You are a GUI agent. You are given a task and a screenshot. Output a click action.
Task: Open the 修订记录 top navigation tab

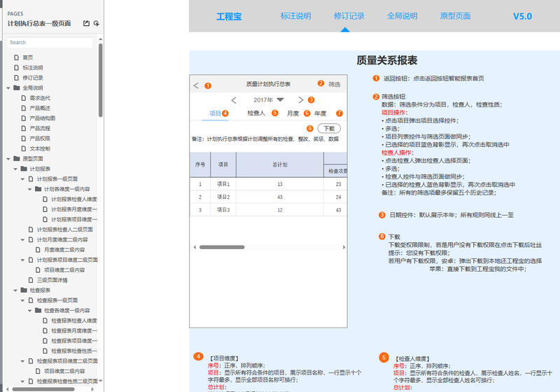(349, 16)
